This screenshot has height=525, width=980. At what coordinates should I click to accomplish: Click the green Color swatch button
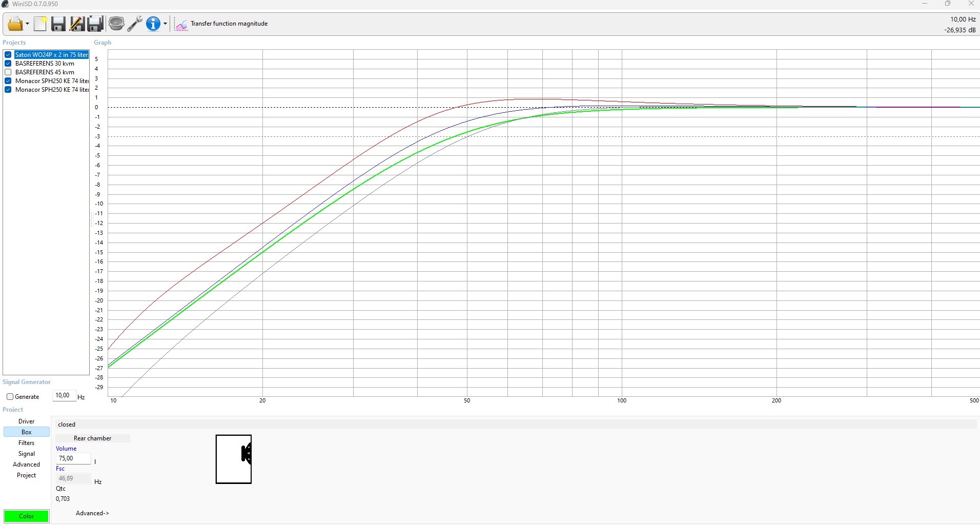pos(27,516)
